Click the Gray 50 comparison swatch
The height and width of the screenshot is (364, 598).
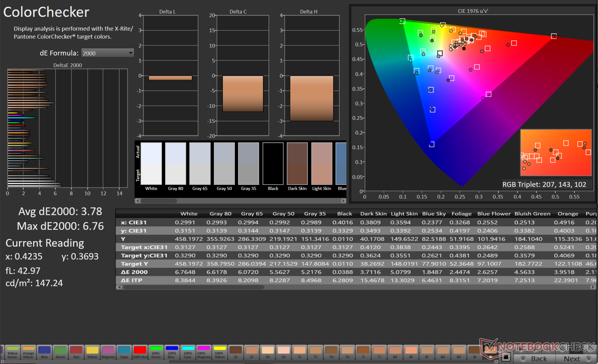(x=224, y=164)
